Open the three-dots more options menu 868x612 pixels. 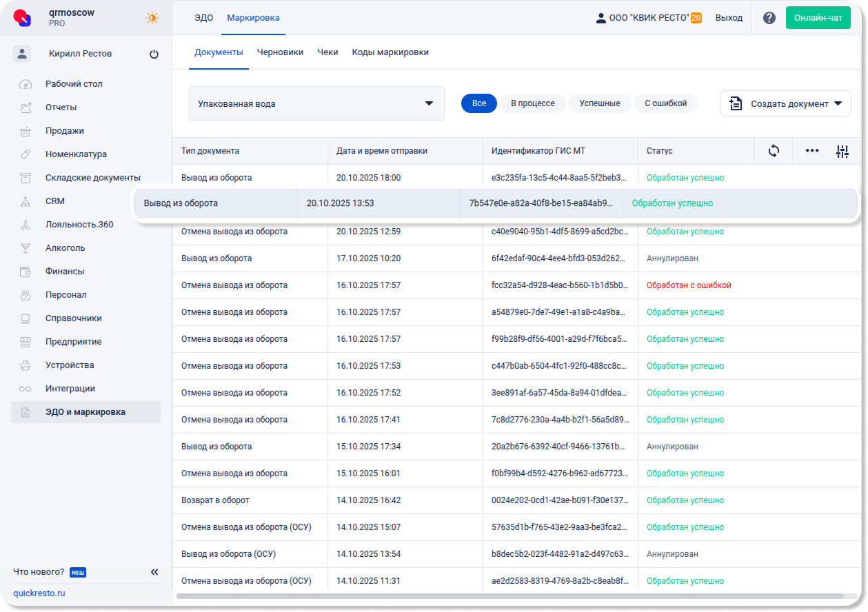[x=812, y=151]
